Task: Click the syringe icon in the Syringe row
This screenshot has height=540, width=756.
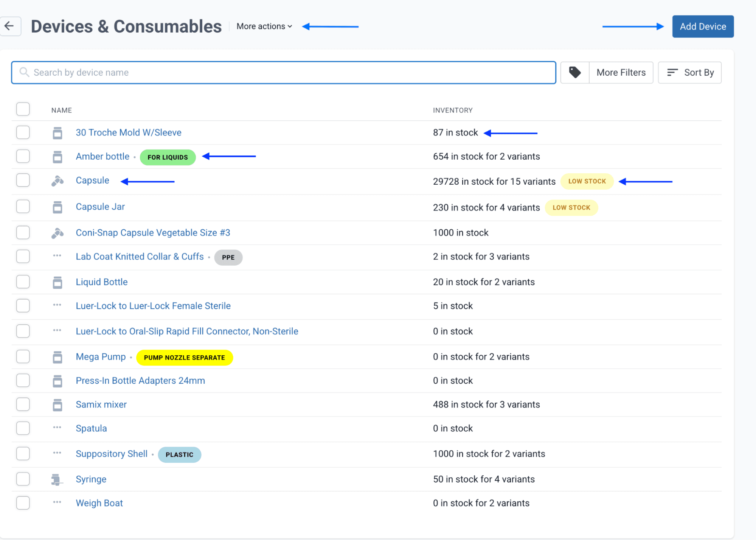Action: click(x=57, y=480)
